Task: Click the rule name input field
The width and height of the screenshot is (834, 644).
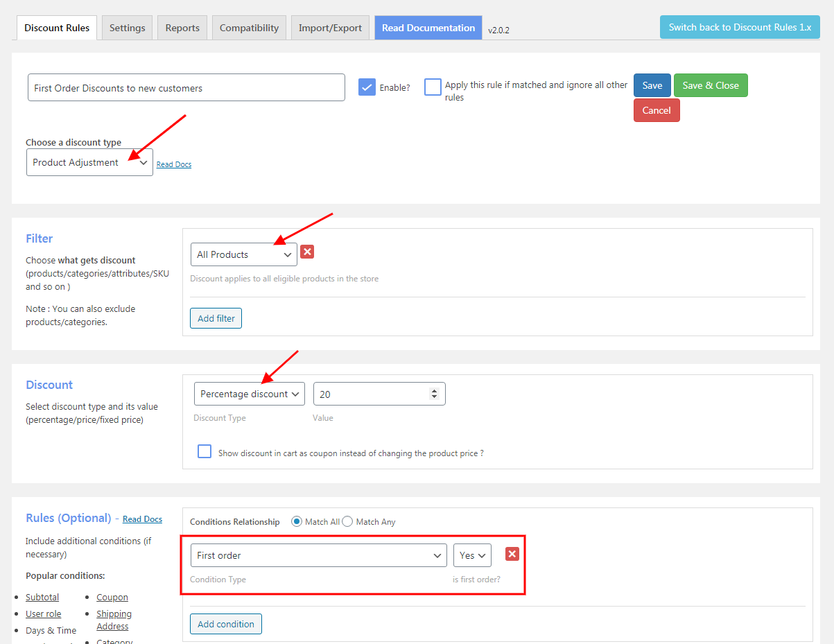Action: (186, 87)
